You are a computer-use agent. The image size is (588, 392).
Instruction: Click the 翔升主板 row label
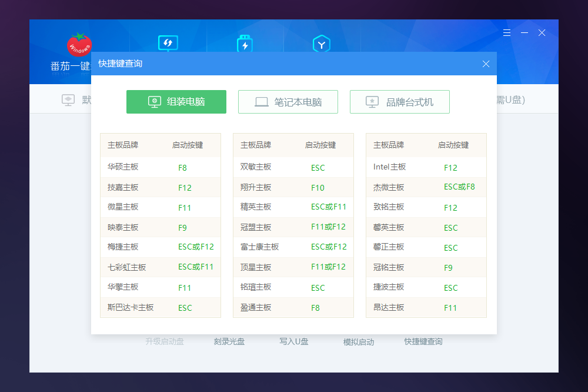(x=256, y=187)
